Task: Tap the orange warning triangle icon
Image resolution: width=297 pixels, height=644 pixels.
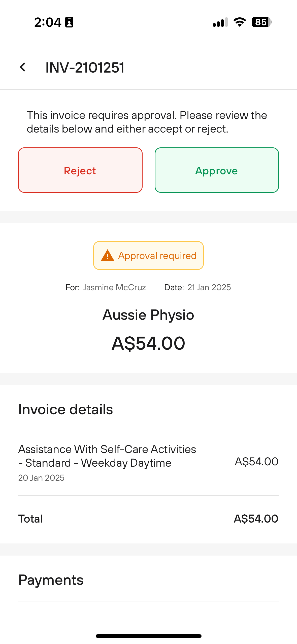Action: (108, 255)
